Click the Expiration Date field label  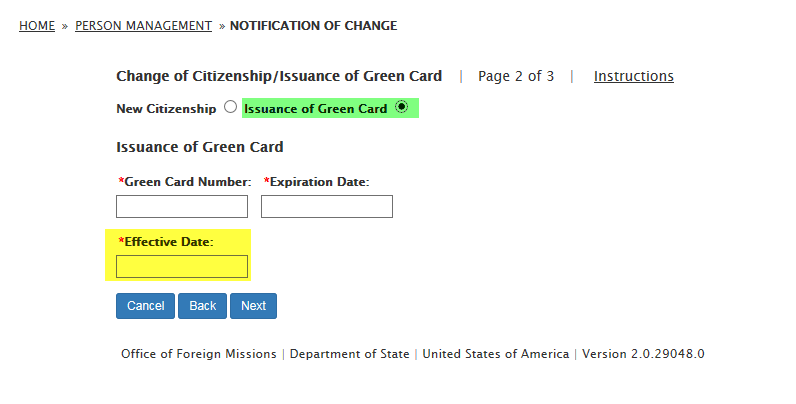[319, 181]
